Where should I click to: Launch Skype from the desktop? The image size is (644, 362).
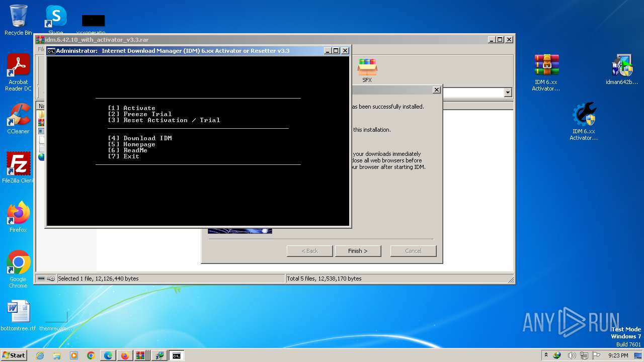(x=56, y=20)
